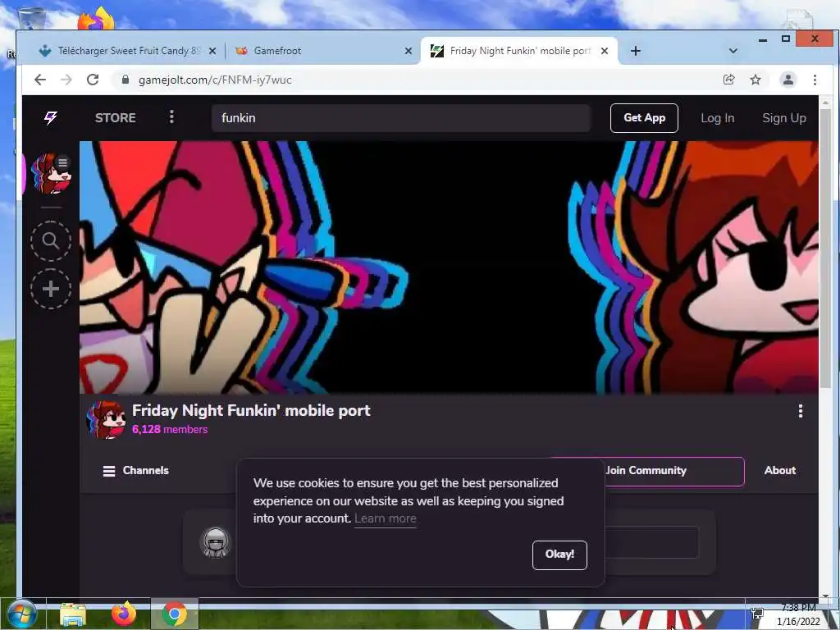
Task: Open Firefox from the taskbar
Action: tap(124, 614)
